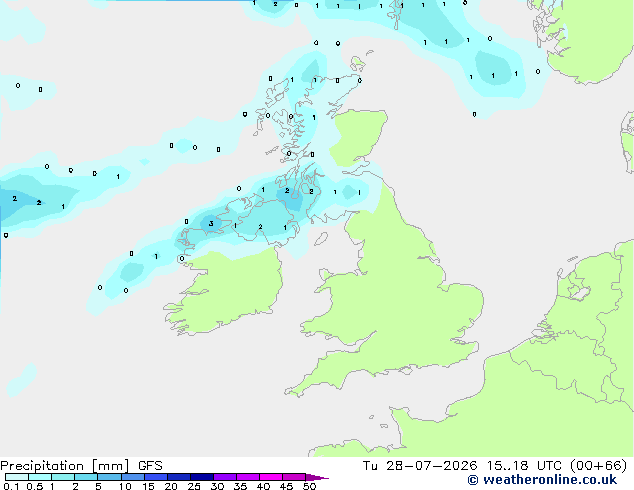Click the 20–25 mm dark blue legend swatch
The image size is (634, 490).
179,477
